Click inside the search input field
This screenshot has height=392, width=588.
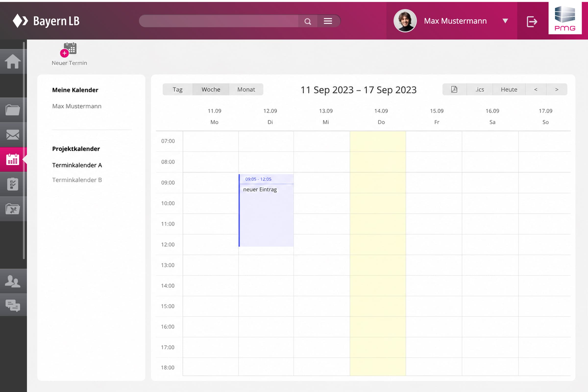click(219, 21)
